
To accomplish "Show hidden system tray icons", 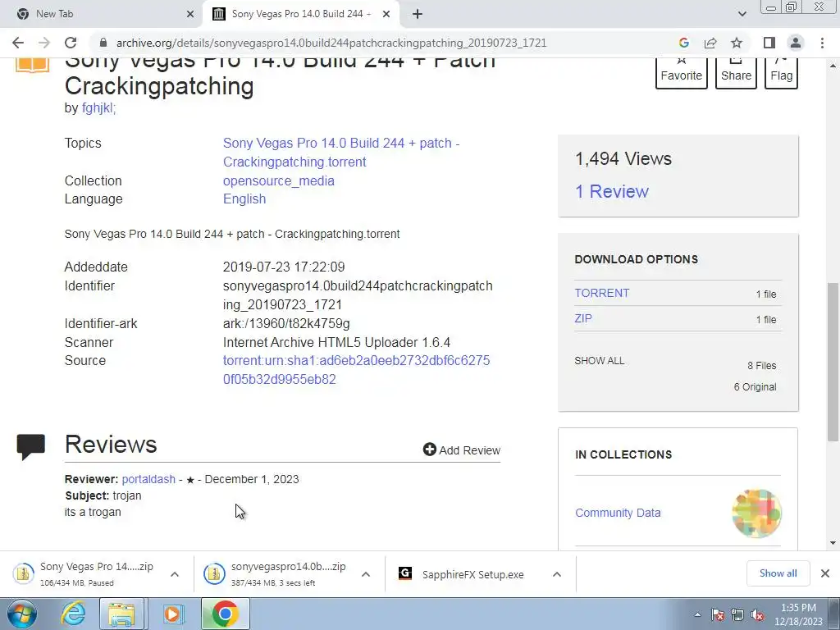I will 697,614.
